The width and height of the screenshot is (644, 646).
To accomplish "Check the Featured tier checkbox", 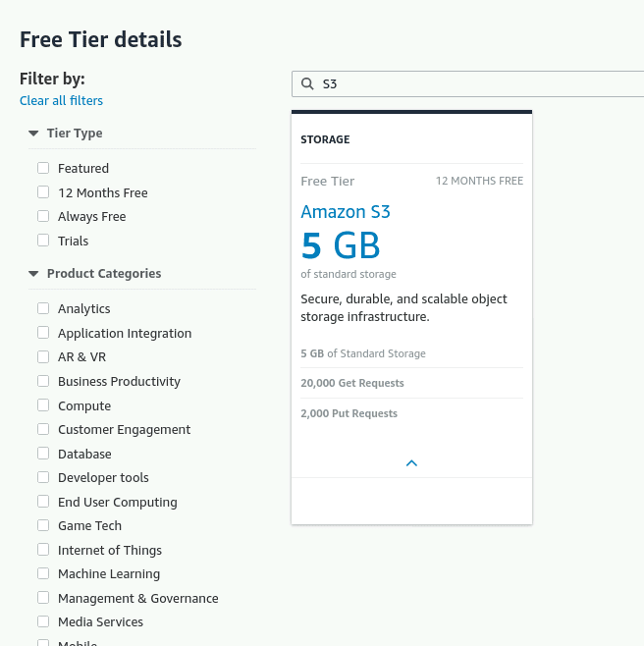I will (43, 168).
